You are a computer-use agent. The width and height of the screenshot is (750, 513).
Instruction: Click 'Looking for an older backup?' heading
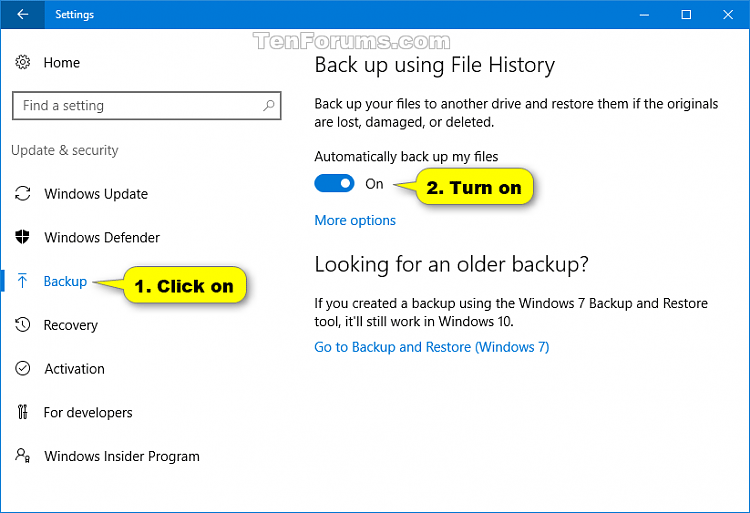(451, 264)
